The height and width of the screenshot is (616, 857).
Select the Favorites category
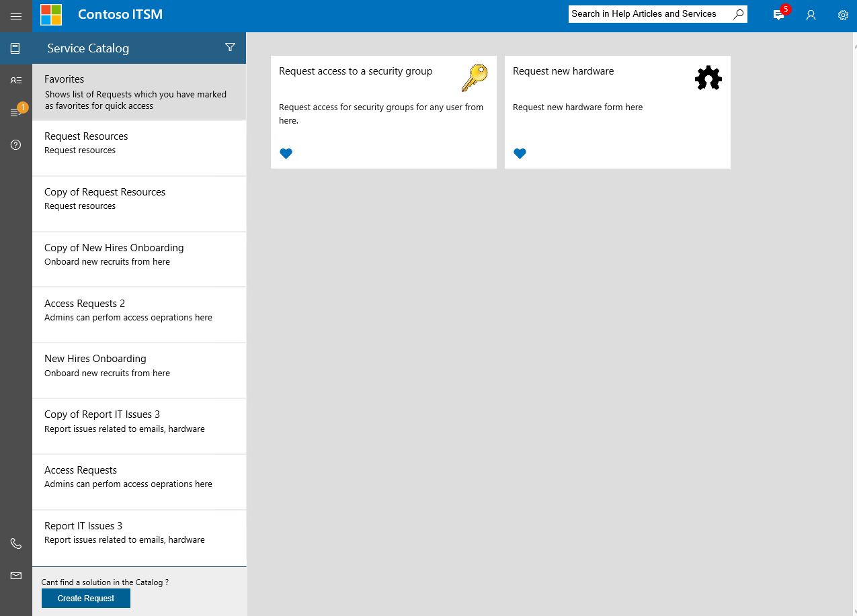pos(139,92)
